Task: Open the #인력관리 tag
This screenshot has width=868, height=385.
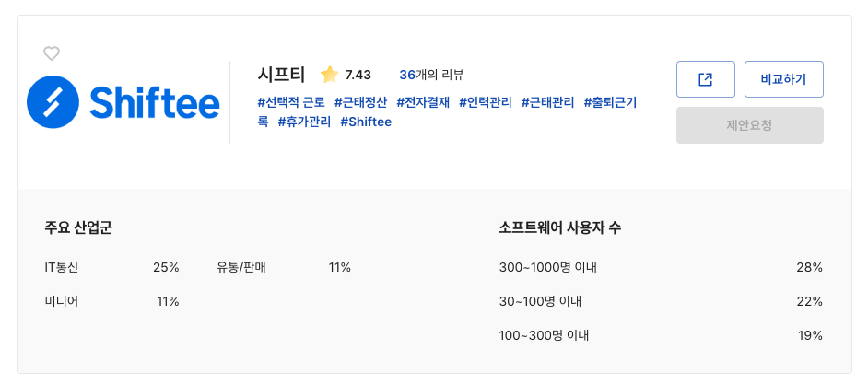Action: coord(486,102)
